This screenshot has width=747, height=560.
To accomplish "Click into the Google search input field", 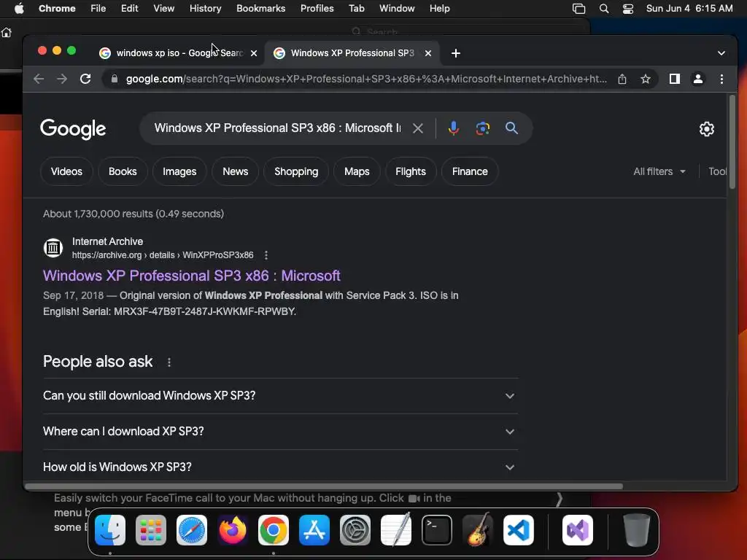I will (278, 128).
